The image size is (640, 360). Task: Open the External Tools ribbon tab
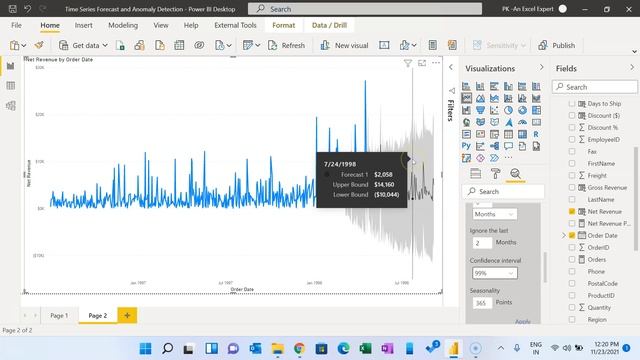pos(235,25)
